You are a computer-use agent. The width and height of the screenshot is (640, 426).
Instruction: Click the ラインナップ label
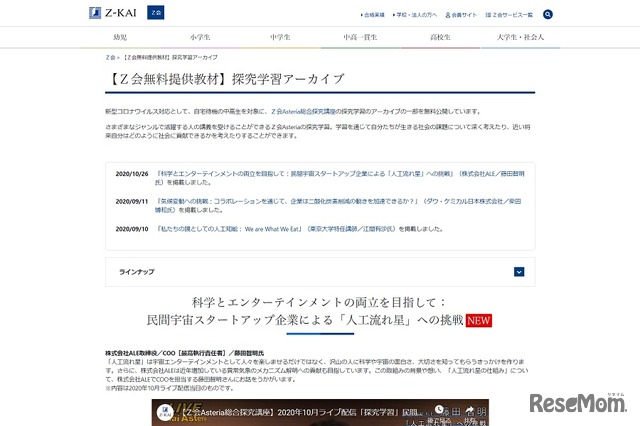coord(137,272)
